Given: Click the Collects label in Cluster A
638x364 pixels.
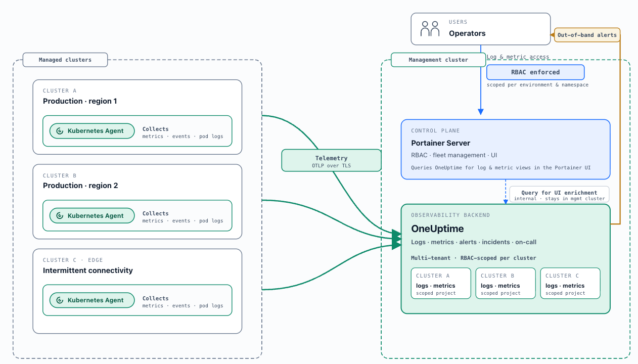Looking at the screenshot, I should 156,129.
